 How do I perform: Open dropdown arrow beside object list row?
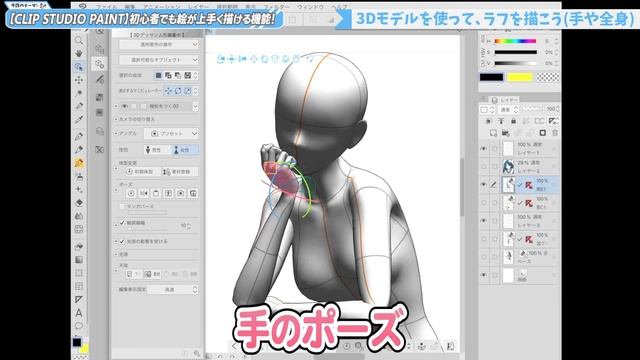coord(195,106)
